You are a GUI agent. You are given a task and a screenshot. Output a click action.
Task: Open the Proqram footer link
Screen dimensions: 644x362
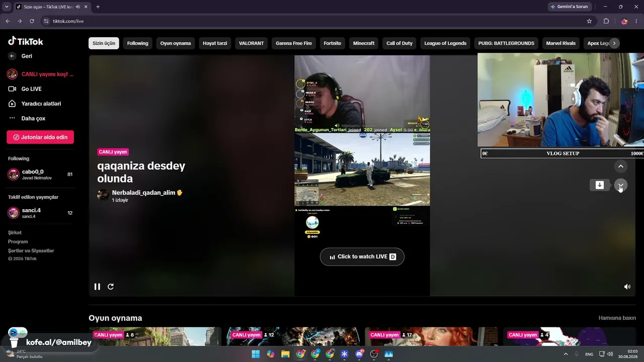pos(18,242)
